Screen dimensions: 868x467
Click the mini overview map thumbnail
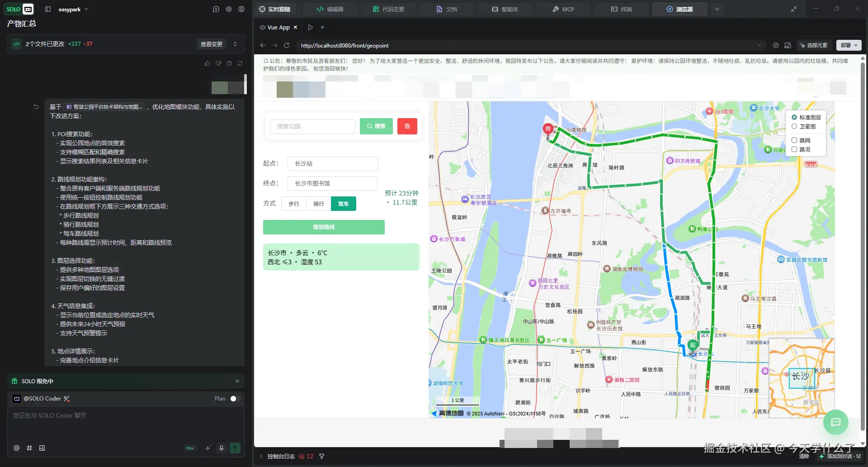tap(802, 378)
